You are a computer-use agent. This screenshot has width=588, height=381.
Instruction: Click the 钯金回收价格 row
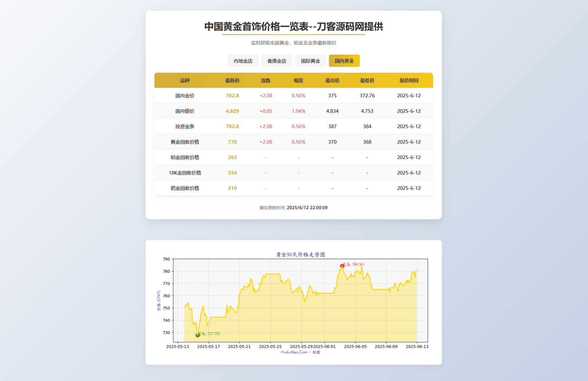coord(293,188)
